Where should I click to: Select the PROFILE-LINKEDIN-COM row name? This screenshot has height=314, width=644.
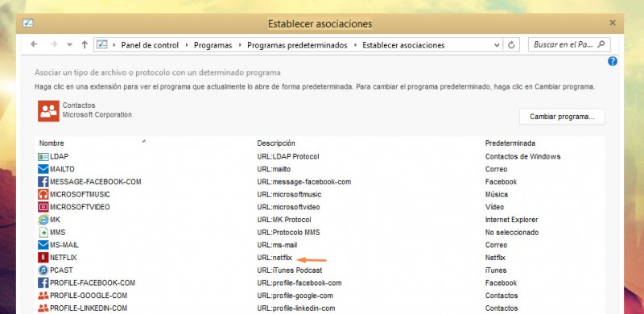point(89,308)
